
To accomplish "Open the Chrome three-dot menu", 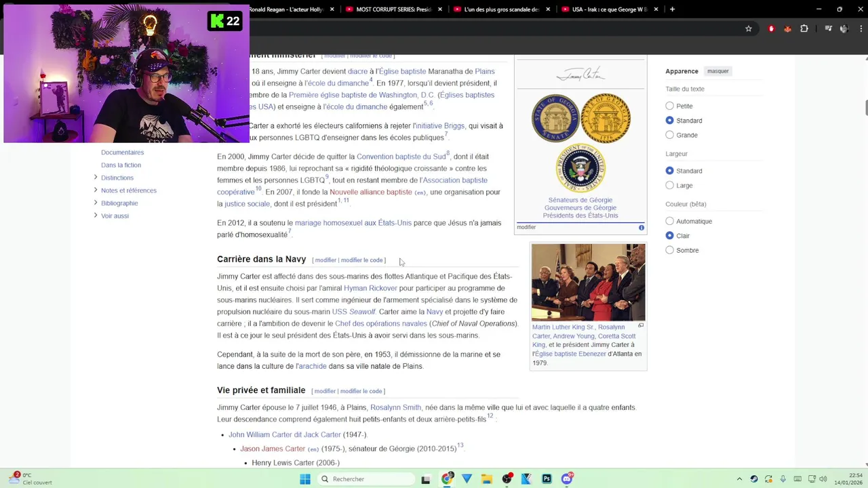I will [x=860, y=28].
